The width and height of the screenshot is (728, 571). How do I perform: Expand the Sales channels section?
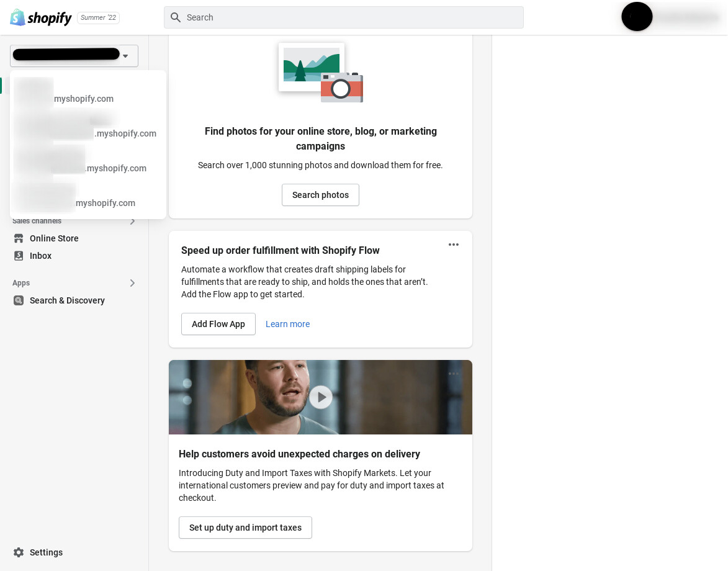[132, 222]
